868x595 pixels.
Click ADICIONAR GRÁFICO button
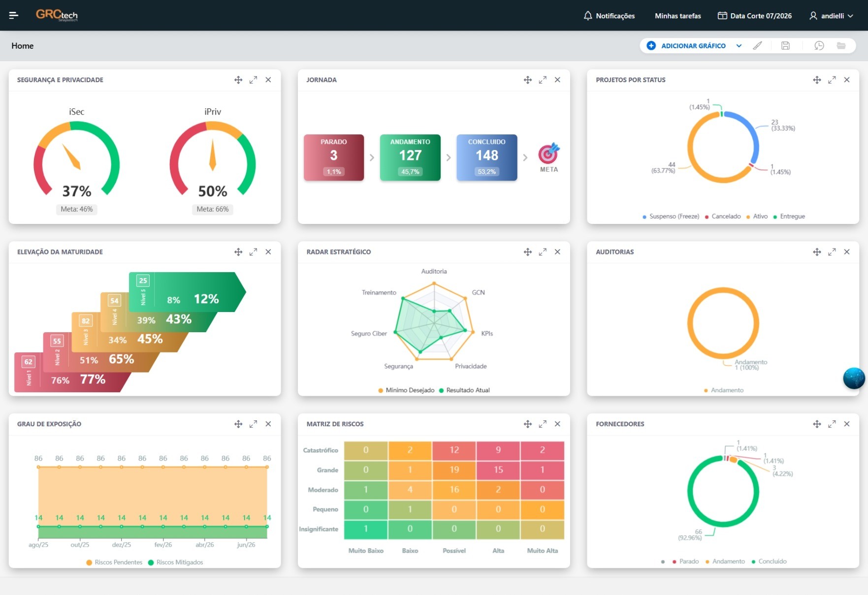tap(686, 46)
